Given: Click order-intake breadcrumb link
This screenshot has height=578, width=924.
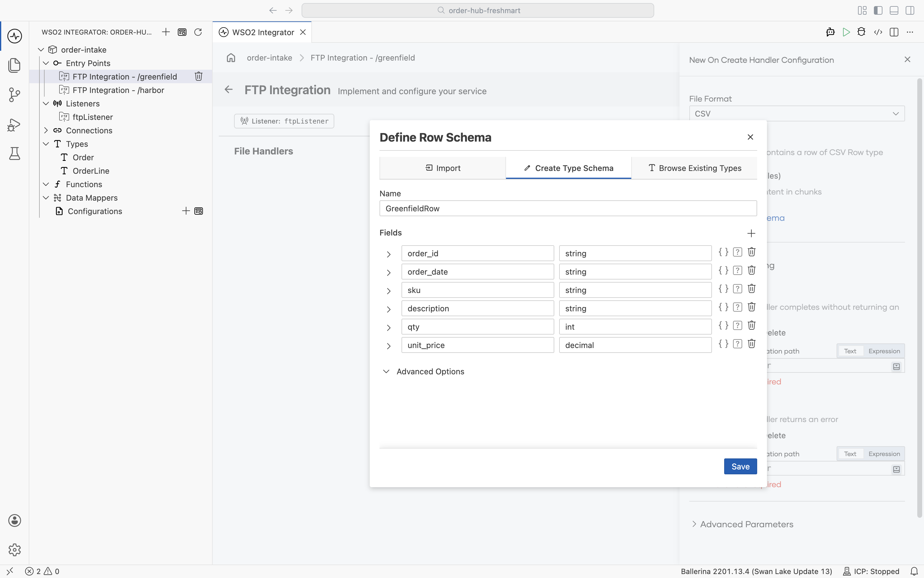Looking at the screenshot, I should (269, 58).
